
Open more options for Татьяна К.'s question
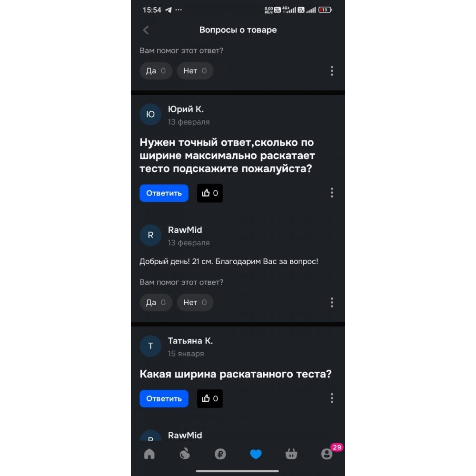(x=332, y=398)
